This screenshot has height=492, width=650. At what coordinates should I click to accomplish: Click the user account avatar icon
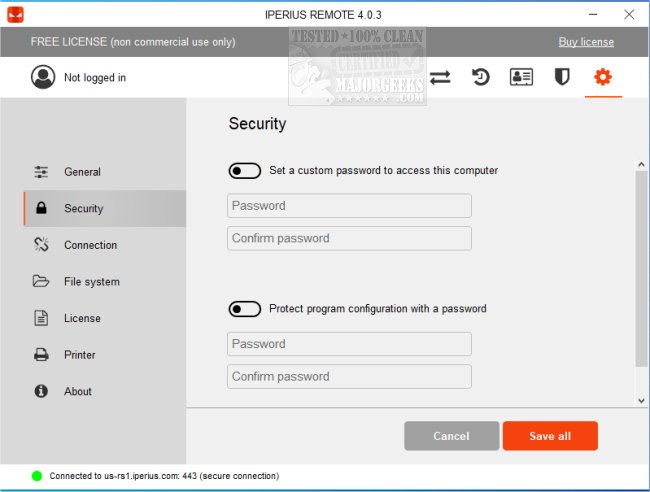(x=43, y=77)
